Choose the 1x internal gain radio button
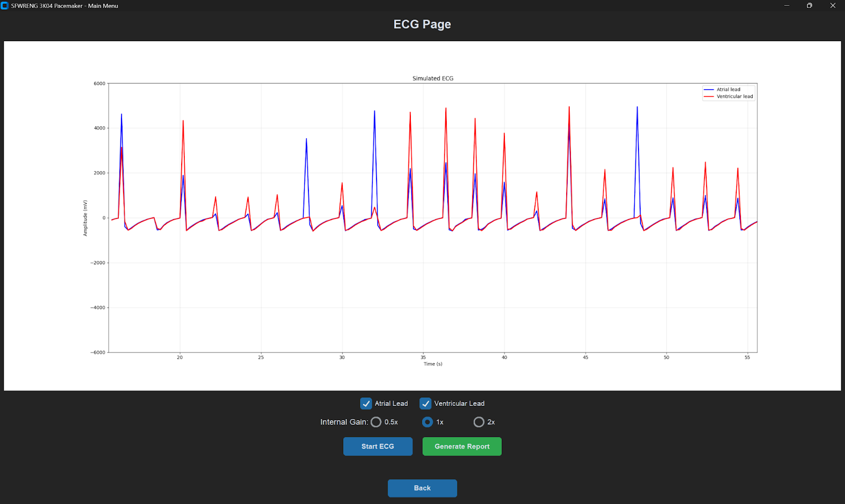This screenshot has height=504, width=845. tap(427, 422)
